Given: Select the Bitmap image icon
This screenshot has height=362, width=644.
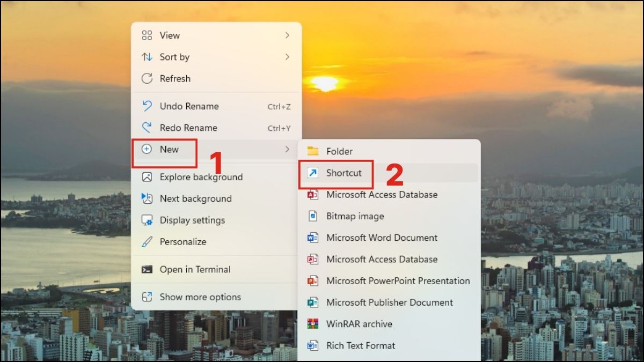Looking at the screenshot, I should tap(313, 216).
